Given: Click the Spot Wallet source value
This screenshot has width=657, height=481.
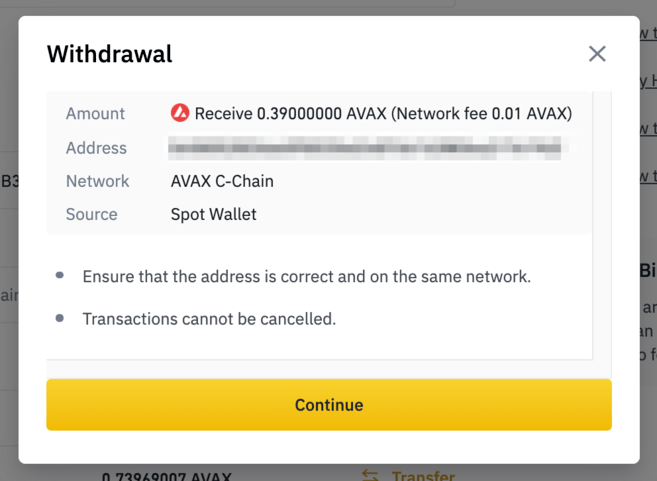Looking at the screenshot, I should point(214,214).
